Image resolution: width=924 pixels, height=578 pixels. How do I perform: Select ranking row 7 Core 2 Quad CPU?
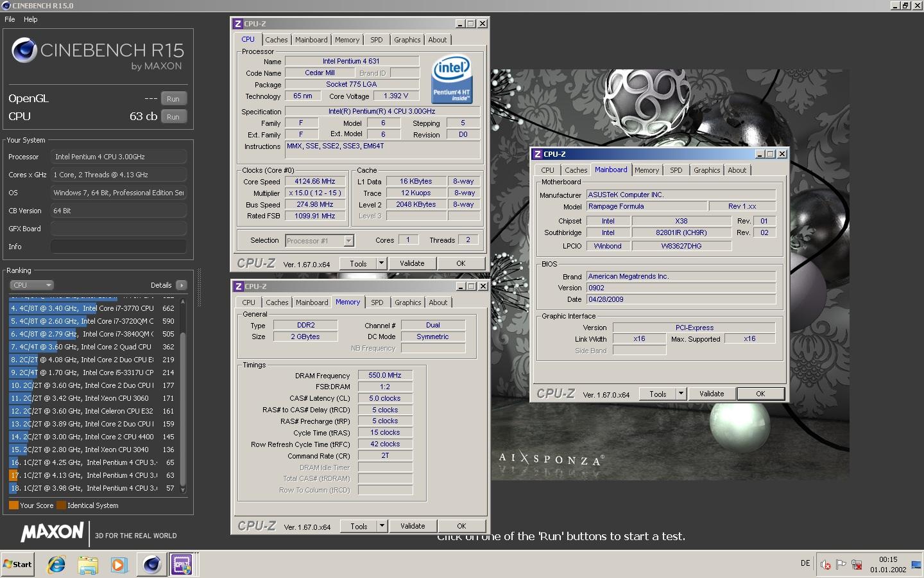[x=92, y=347]
